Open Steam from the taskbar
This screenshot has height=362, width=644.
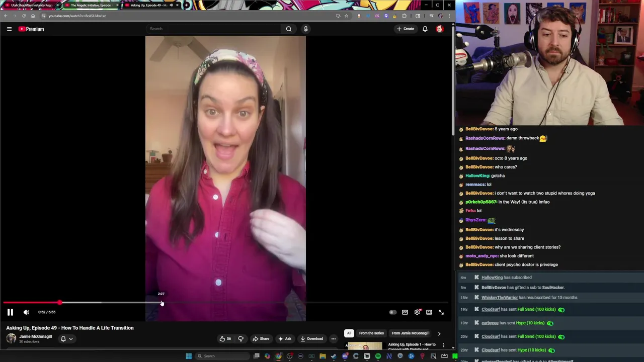334,356
